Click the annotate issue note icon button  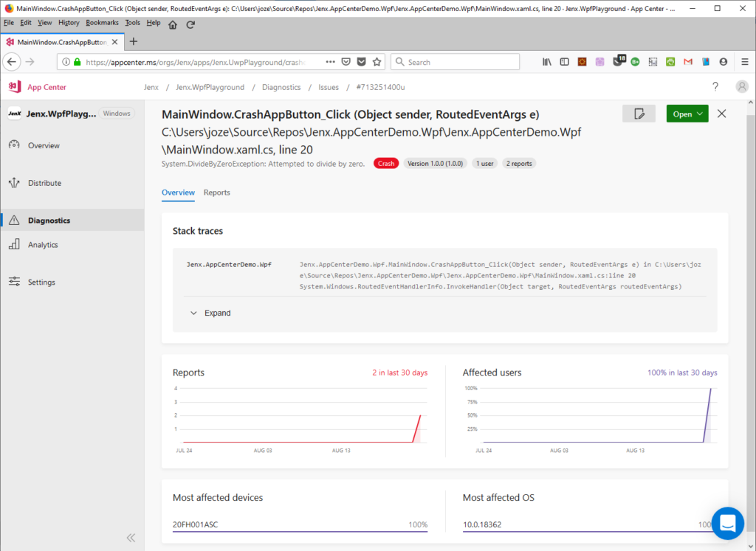(639, 114)
